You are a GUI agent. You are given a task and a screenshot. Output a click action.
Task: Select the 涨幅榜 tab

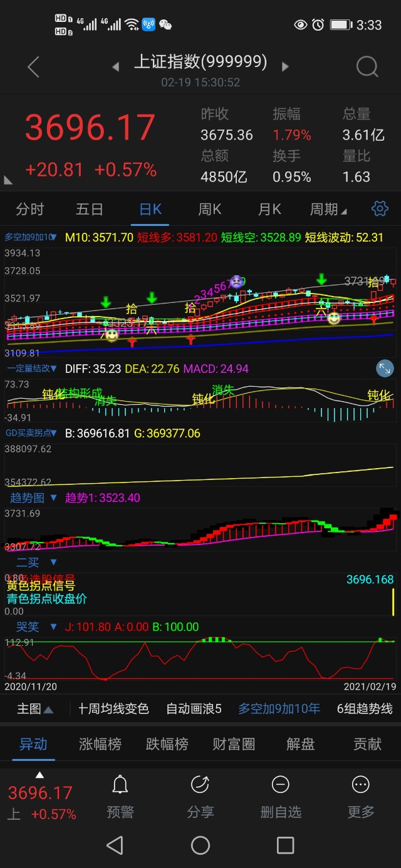point(100,744)
